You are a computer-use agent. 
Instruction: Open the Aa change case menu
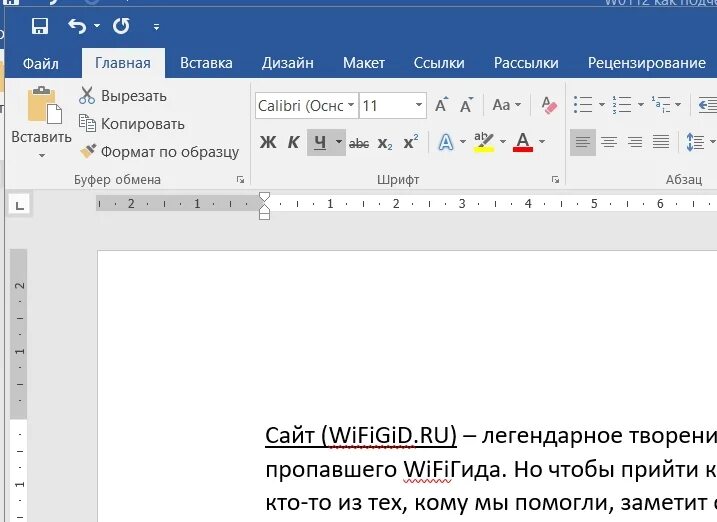pyautogui.click(x=507, y=105)
